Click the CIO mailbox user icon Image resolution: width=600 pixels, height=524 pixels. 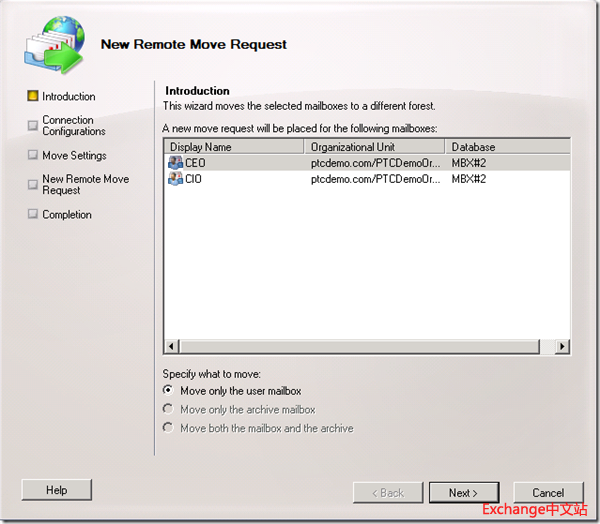(176, 179)
